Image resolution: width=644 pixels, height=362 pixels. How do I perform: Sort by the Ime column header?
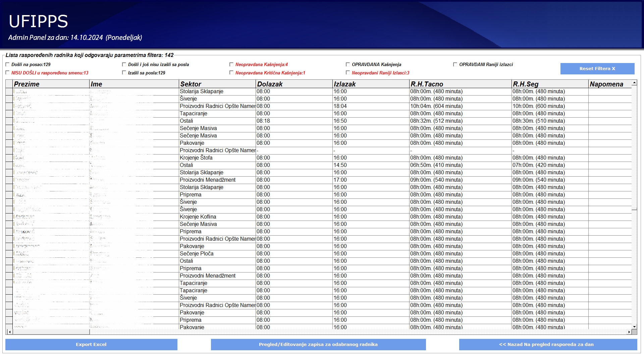[x=134, y=84]
